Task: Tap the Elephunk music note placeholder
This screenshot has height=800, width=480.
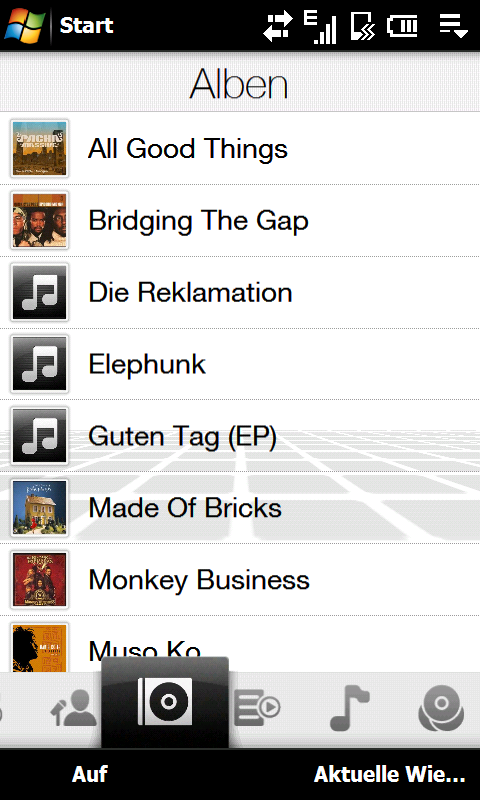Action: click(40, 364)
